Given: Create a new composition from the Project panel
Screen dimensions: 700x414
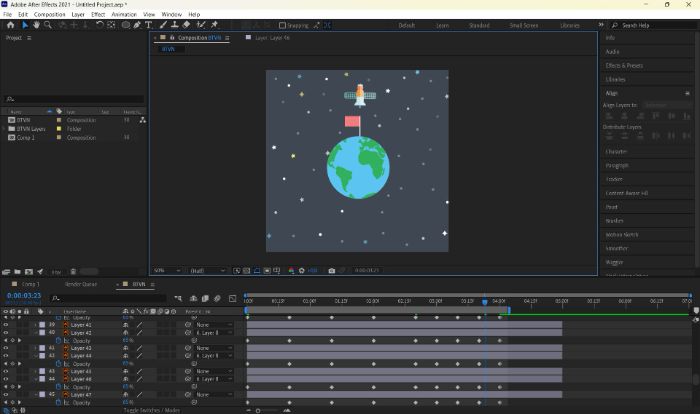Looking at the screenshot, I should [x=29, y=272].
